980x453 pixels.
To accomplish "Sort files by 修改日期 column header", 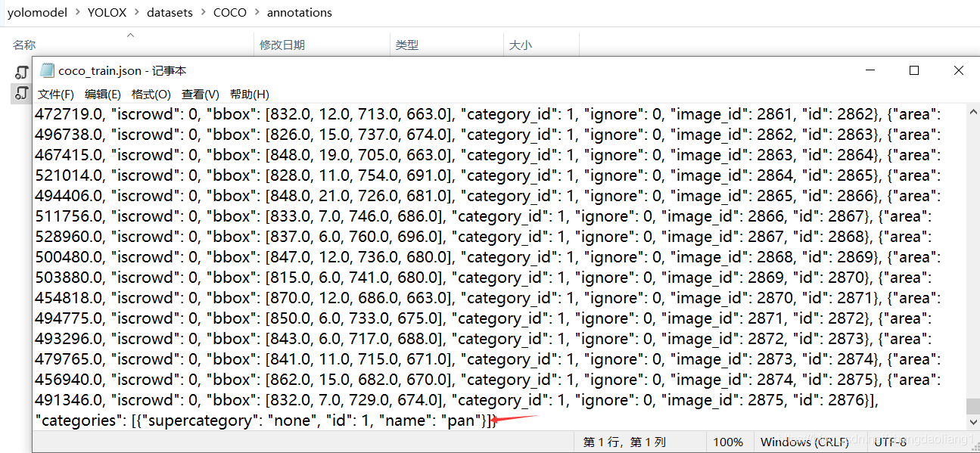I will [x=282, y=45].
